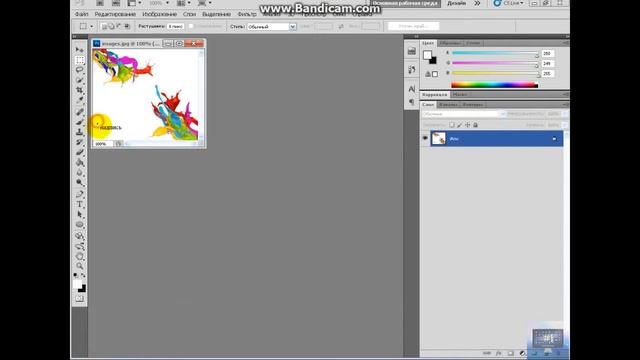The height and width of the screenshot is (360, 640).
Task: Switch to the Образцы tab
Action: click(x=450, y=43)
